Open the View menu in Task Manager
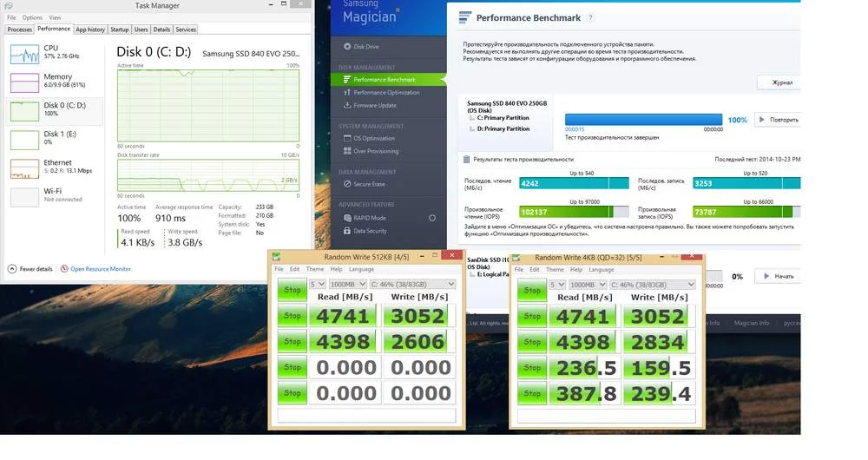Screen dimensions: 868x460 click(55, 17)
